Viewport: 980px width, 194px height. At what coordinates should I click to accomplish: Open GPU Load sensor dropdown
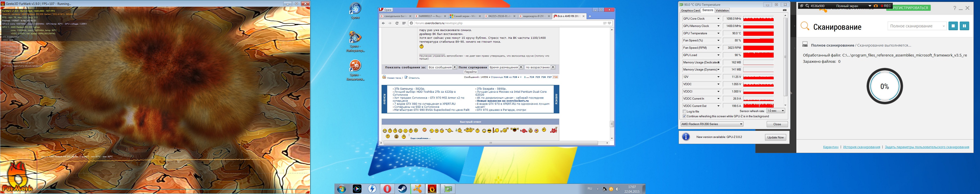pos(718,55)
